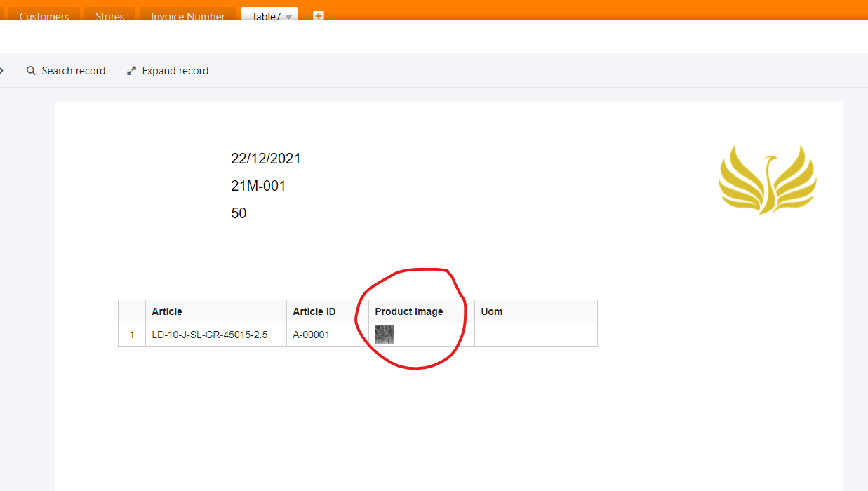Click the plus icon to add a table

click(318, 15)
